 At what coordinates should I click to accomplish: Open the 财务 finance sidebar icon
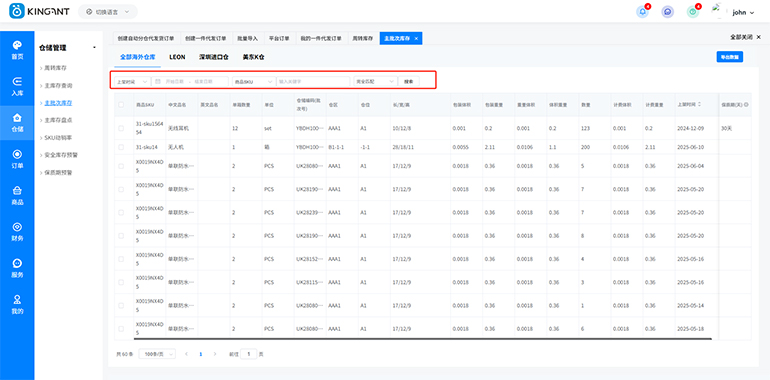pyautogui.click(x=17, y=232)
